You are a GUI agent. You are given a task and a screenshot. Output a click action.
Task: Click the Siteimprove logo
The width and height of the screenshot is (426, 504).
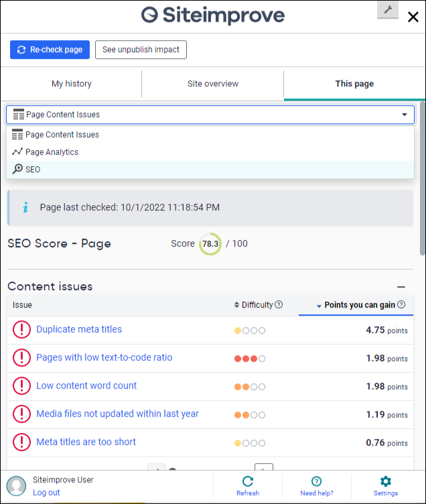213,15
